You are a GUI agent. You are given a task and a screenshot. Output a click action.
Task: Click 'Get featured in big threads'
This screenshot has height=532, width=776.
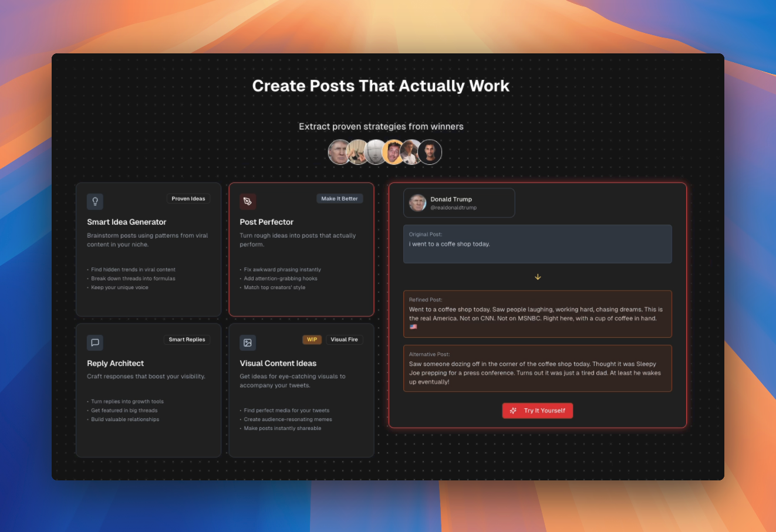pyautogui.click(x=124, y=411)
